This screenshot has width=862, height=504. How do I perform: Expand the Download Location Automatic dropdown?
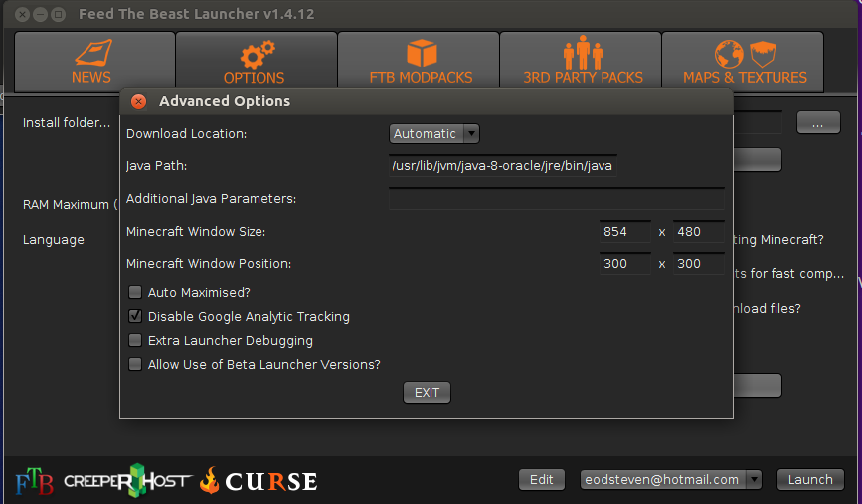[x=433, y=134]
